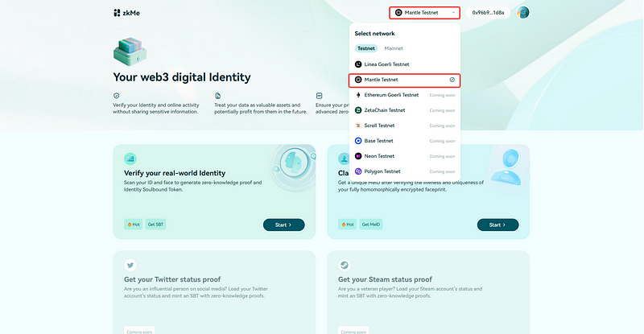Screen dimensions: 644x334
Task: Switch to the Mainnet tab
Action: [394, 48]
